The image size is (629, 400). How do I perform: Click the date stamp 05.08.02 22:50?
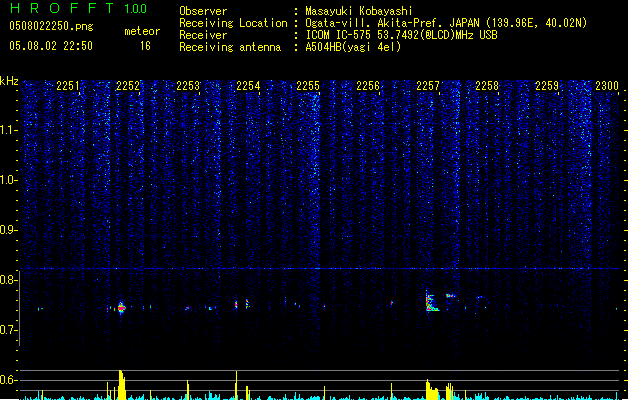(x=51, y=46)
